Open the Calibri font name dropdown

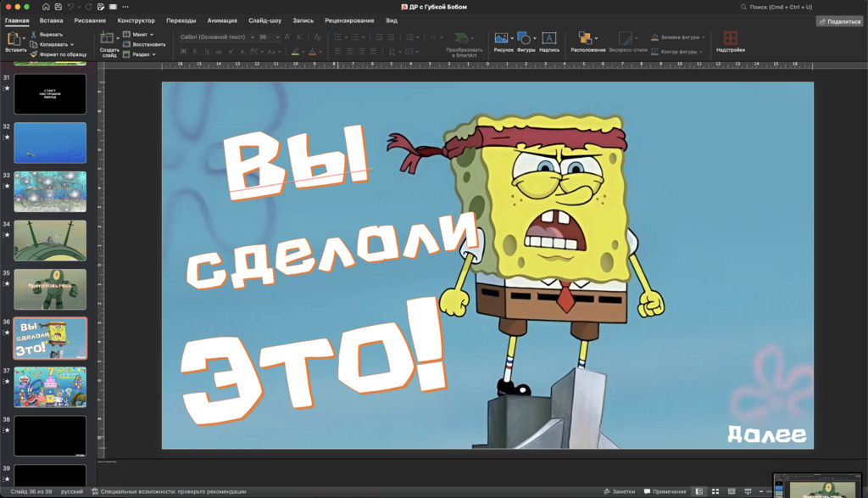tap(252, 37)
